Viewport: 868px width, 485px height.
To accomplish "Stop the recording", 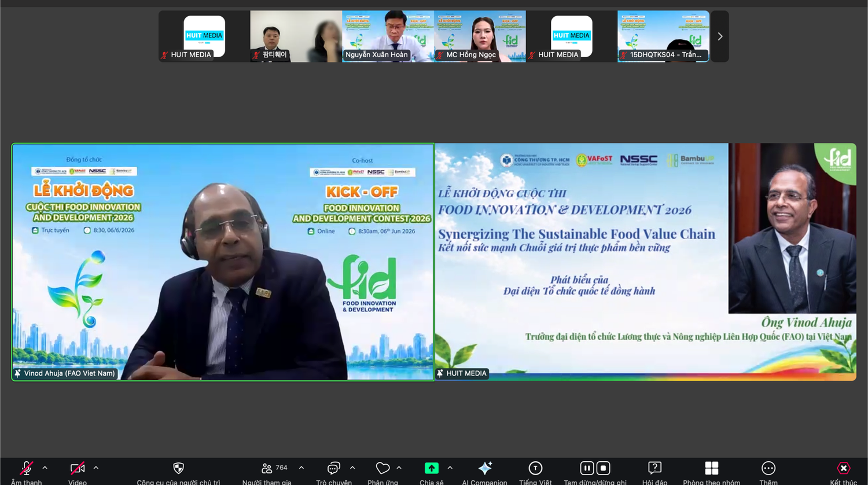I will point(603,468).
